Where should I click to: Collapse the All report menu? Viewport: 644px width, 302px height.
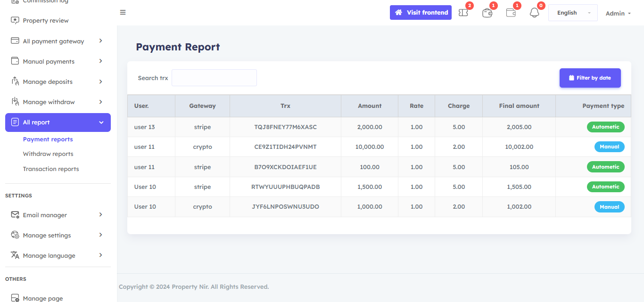[101, 122]
